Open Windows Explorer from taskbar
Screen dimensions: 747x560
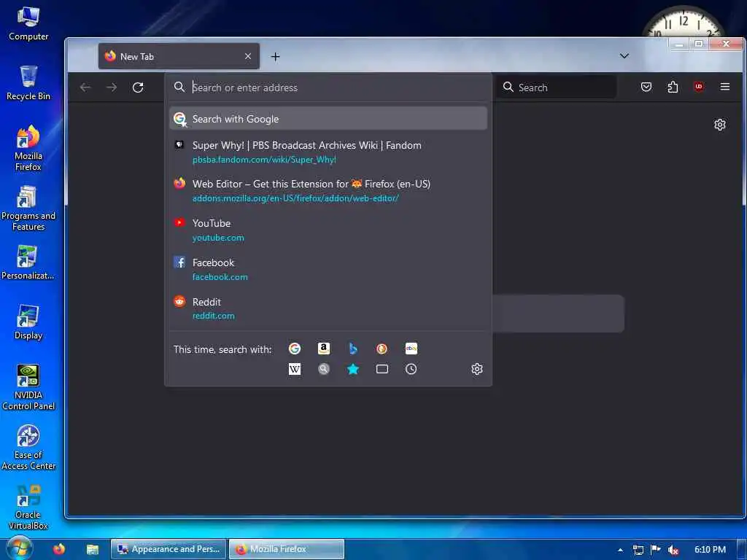click(x=93, y=550)
